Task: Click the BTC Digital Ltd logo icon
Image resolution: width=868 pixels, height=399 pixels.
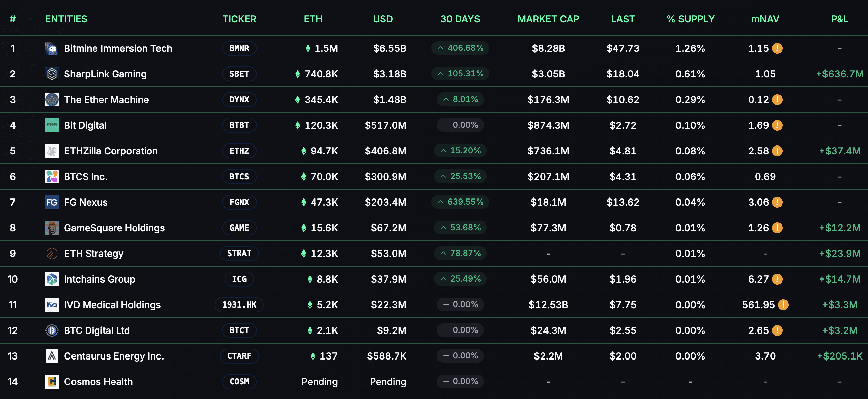Action: click(x=52, y=330)
